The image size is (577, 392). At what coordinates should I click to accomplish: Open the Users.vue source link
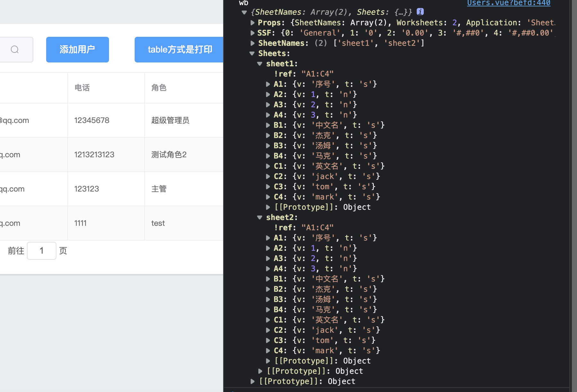[509, 3]
